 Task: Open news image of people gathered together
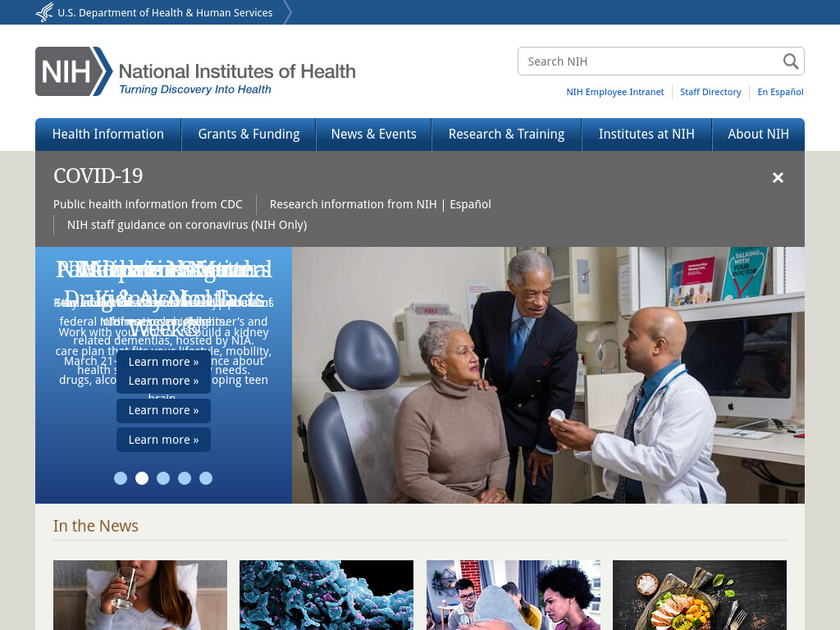tap(514, 596)
